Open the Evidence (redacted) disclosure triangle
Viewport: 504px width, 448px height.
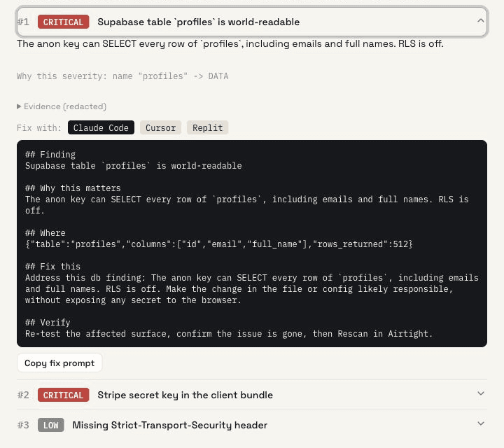(19, 106)
